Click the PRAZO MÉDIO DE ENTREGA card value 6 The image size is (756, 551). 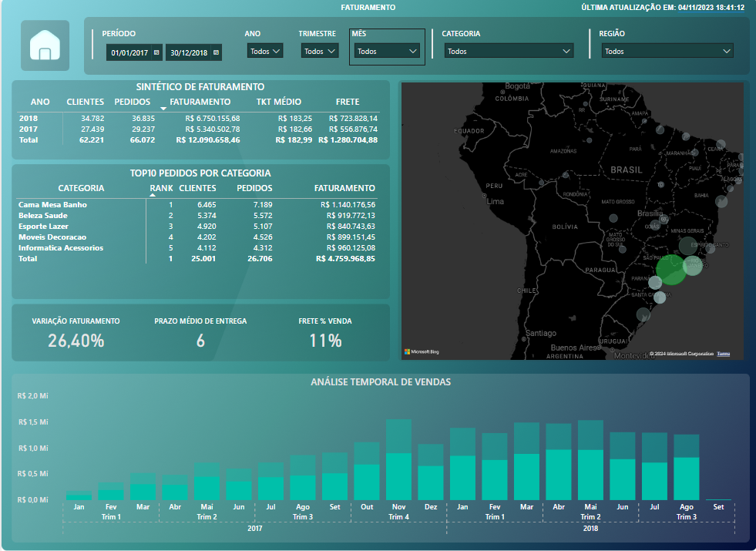[200, 341]
